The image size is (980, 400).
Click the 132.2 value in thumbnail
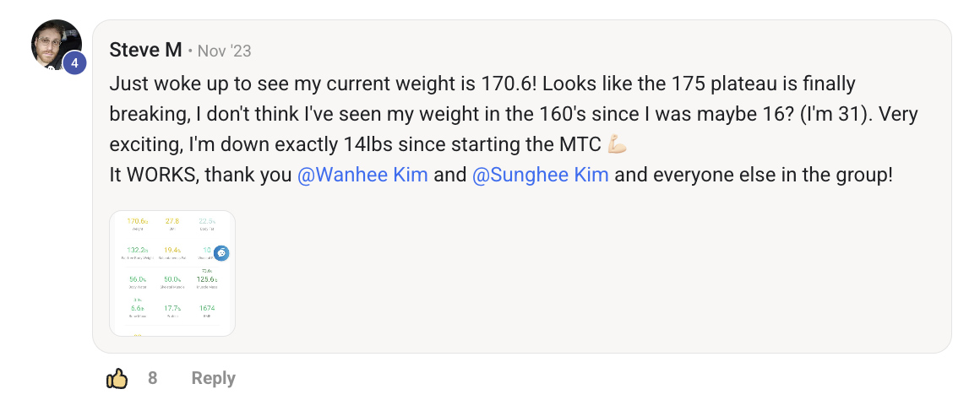pos(137,251)
